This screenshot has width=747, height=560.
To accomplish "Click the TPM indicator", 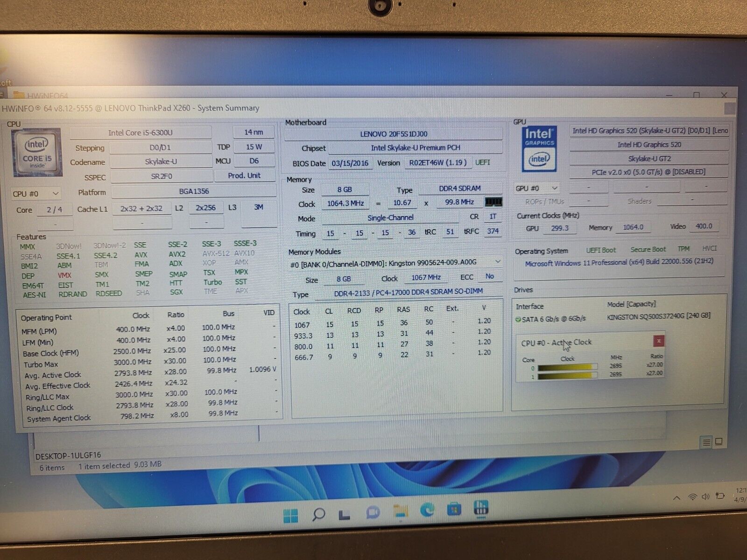I will pyautogui.click(x=684, y=249).
